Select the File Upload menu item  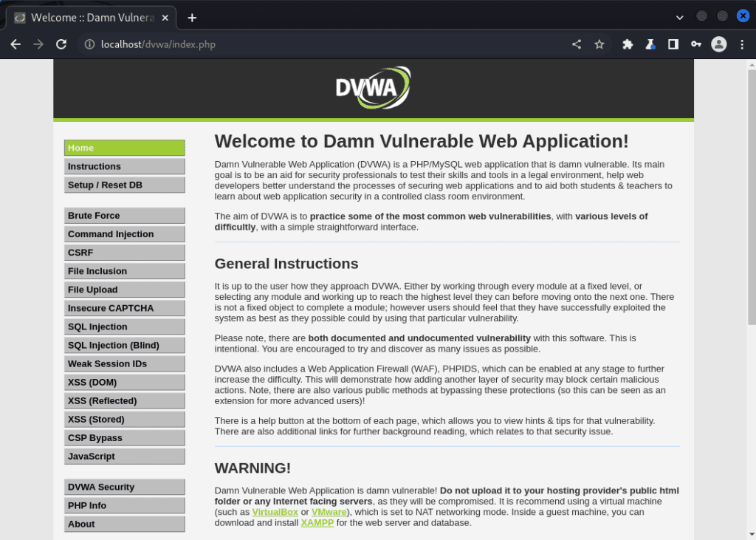click(124, 290)
